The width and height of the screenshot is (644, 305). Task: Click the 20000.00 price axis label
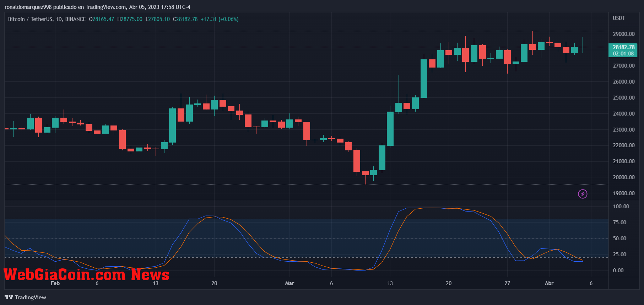click(624, 177)
